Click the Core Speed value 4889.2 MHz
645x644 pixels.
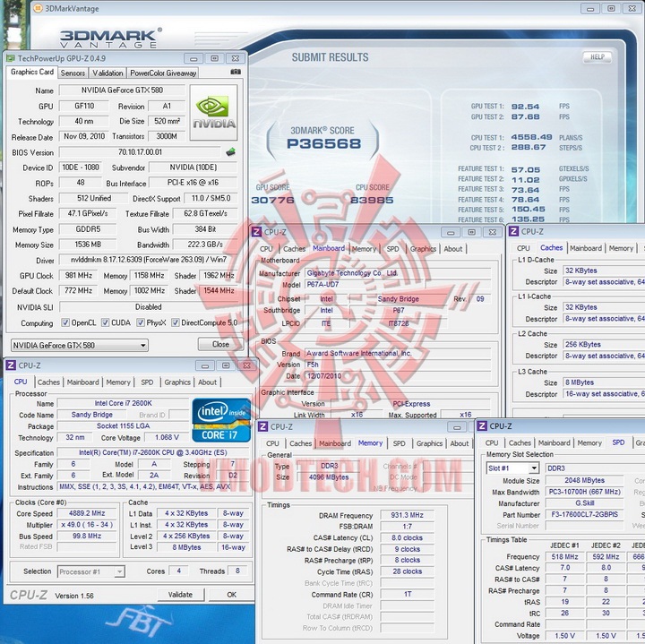click(87, 513)
